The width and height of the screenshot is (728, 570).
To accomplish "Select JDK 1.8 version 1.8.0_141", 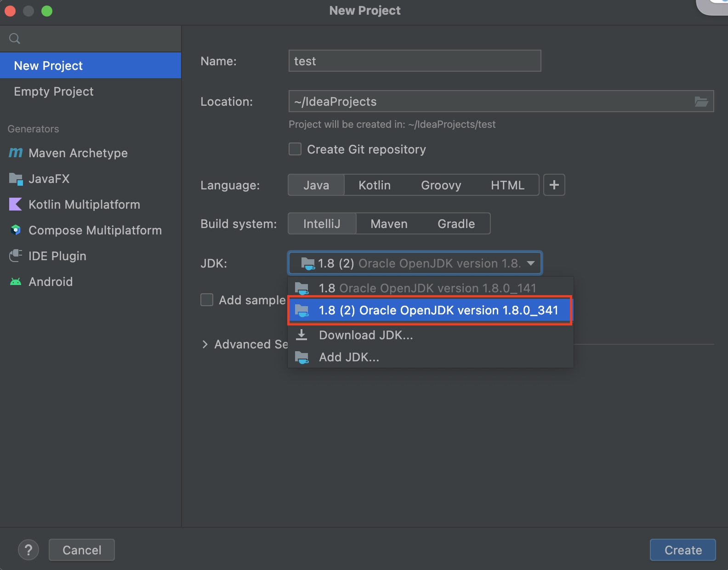I will [430, 288].
